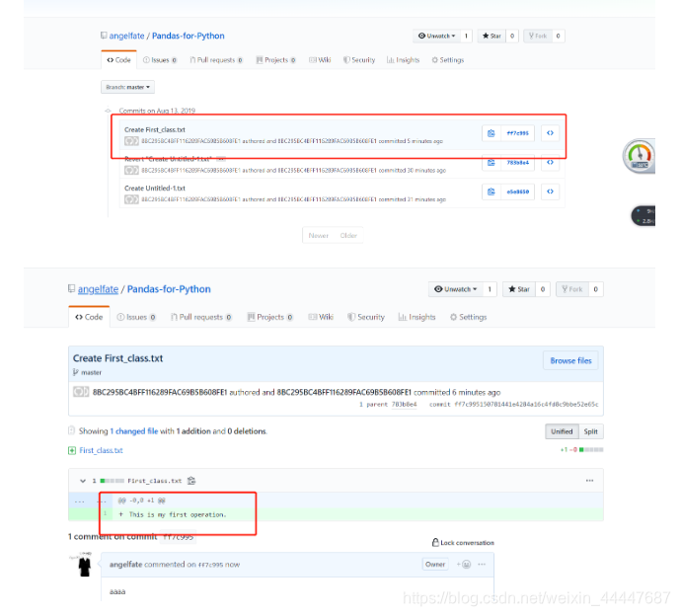
Task: Open parent commit 783b8e4 link on the detail page
Action: (404, 405)
